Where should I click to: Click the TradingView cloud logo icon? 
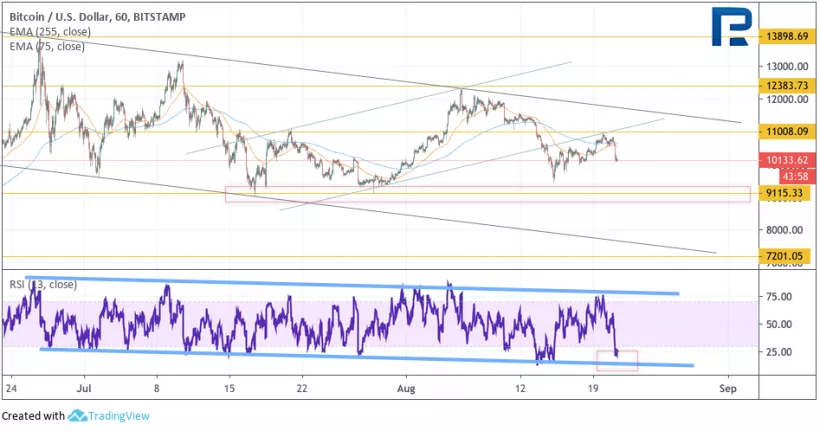click(x=78, y=416)
